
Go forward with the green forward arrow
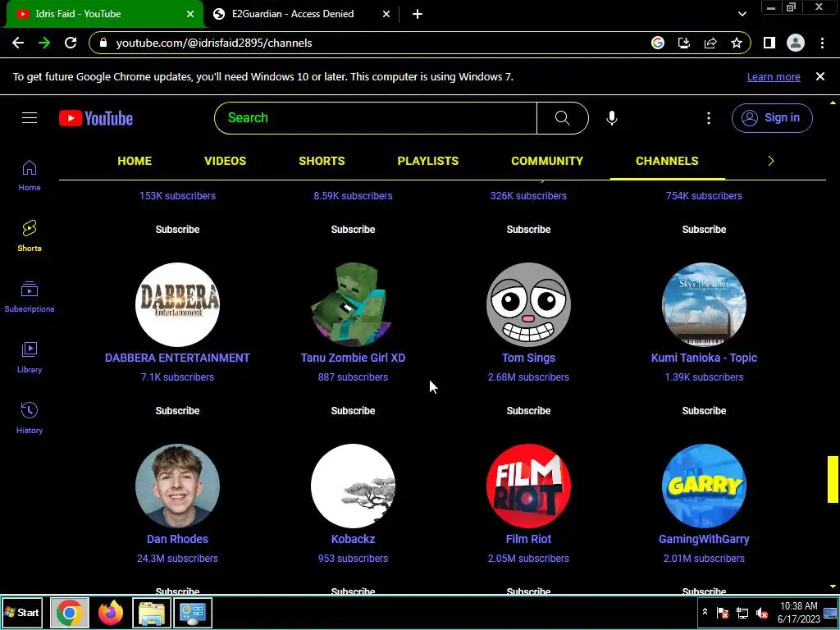click(x=44, y=43)
